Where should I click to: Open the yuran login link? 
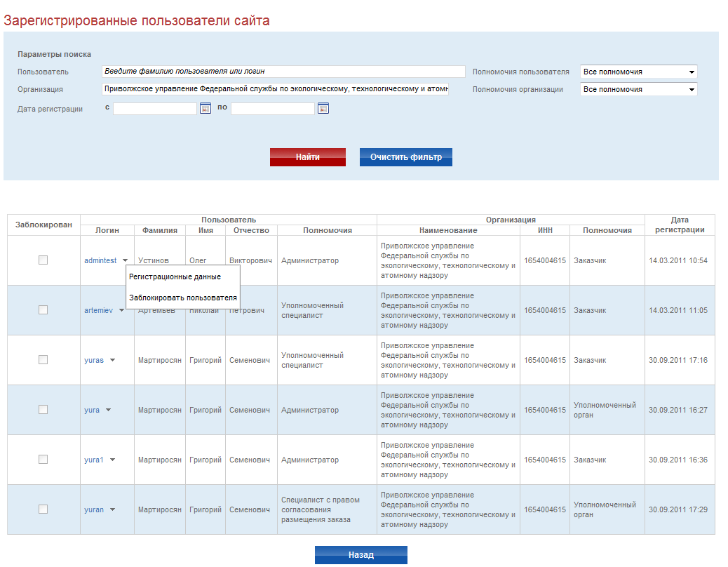94,510
